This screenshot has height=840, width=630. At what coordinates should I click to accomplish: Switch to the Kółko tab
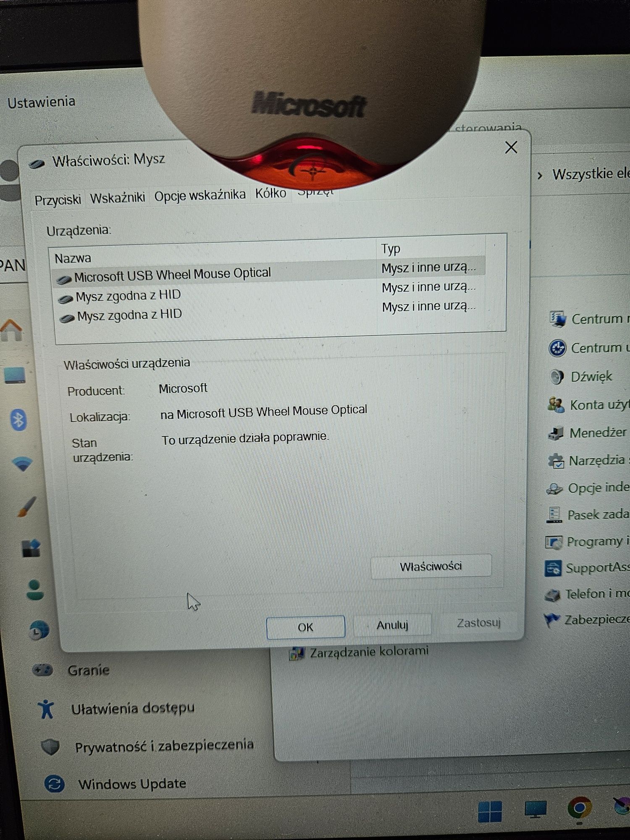pos(271,193)
